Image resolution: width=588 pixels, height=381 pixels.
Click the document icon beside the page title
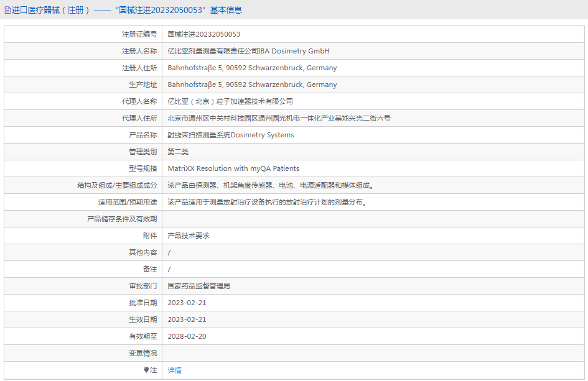[8, 10]
